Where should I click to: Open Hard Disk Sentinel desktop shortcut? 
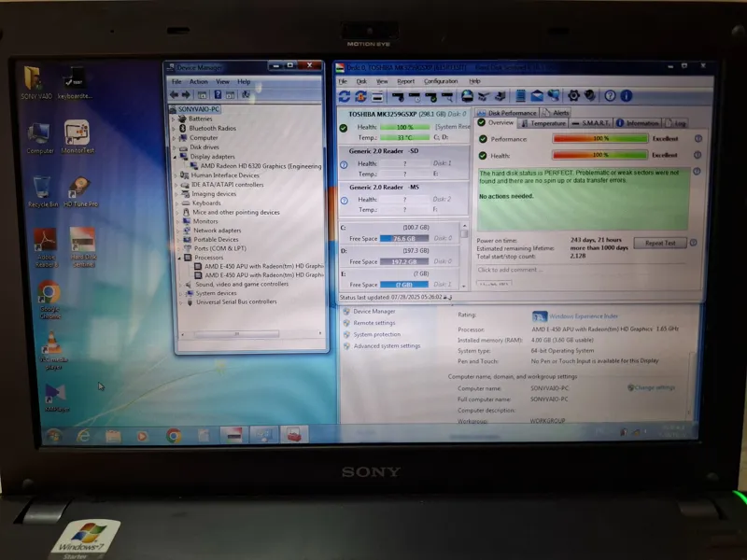click(x=83, y=246)
